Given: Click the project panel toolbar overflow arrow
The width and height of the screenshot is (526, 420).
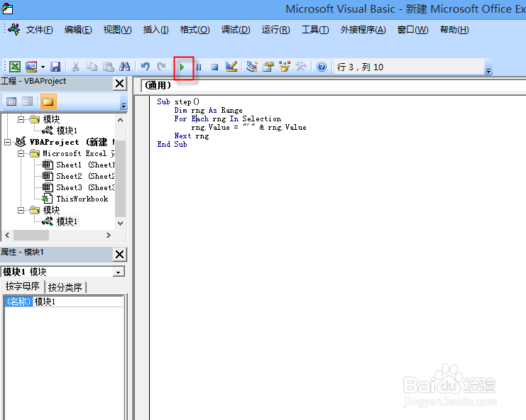Looking at the screenshot, I should (124, 106).
